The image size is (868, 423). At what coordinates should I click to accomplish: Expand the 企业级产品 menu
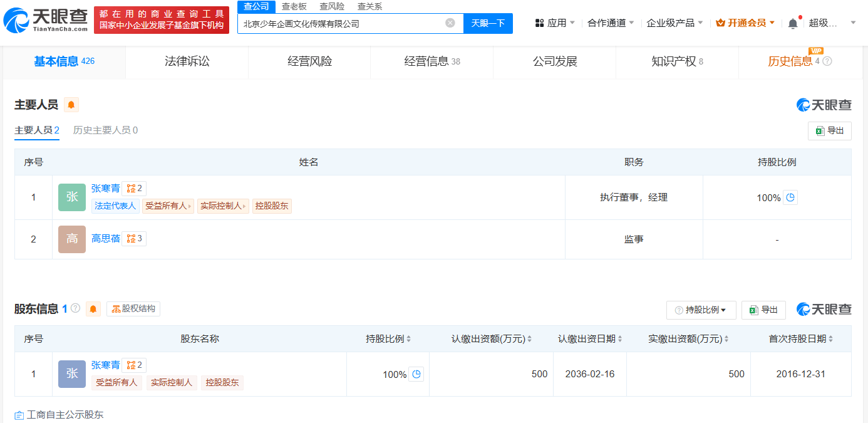[x=674, y=23]
